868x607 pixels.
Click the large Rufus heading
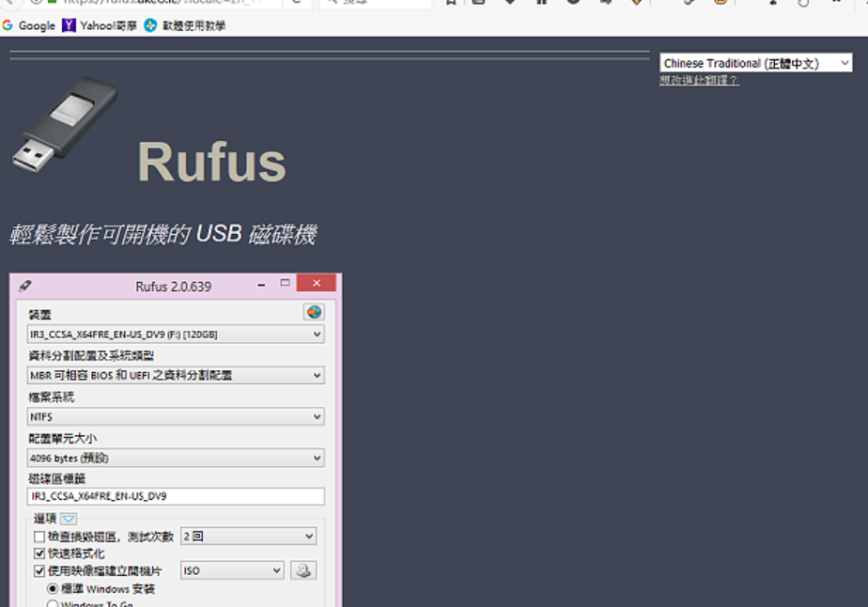pos(211,162)
